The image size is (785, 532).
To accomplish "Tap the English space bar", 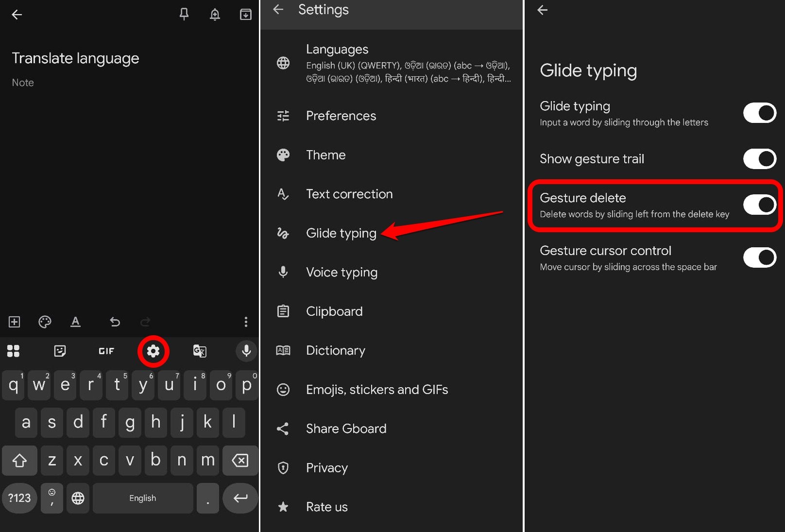I will (x=143, y=498).
